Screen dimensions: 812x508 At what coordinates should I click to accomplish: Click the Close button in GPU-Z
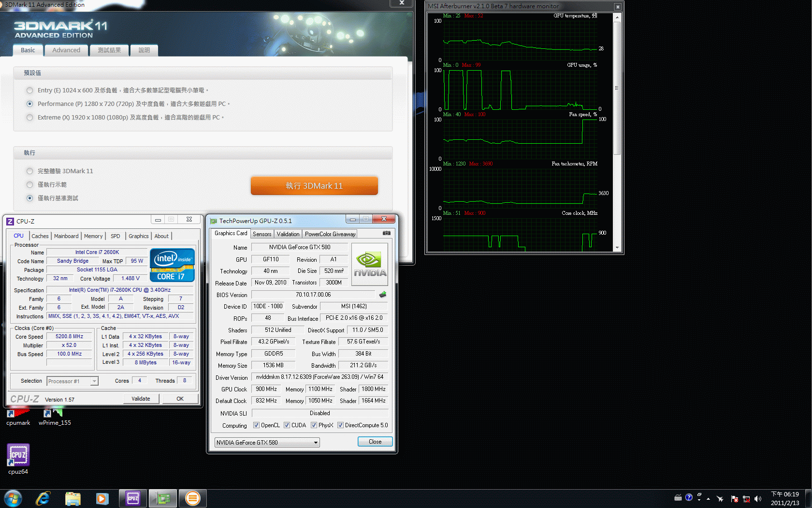(x=375, y=442)
